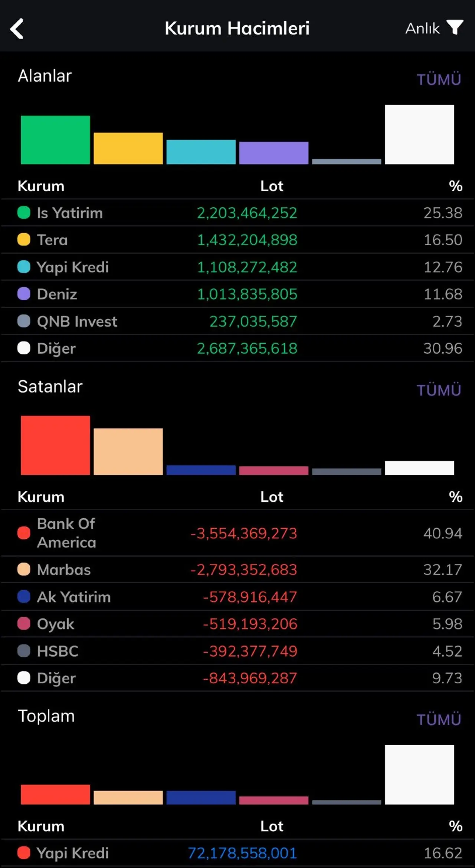475x868 pixels.
Task: Select the white Diğer bar in Toplam chart
Action: click(x=419, y=775)
